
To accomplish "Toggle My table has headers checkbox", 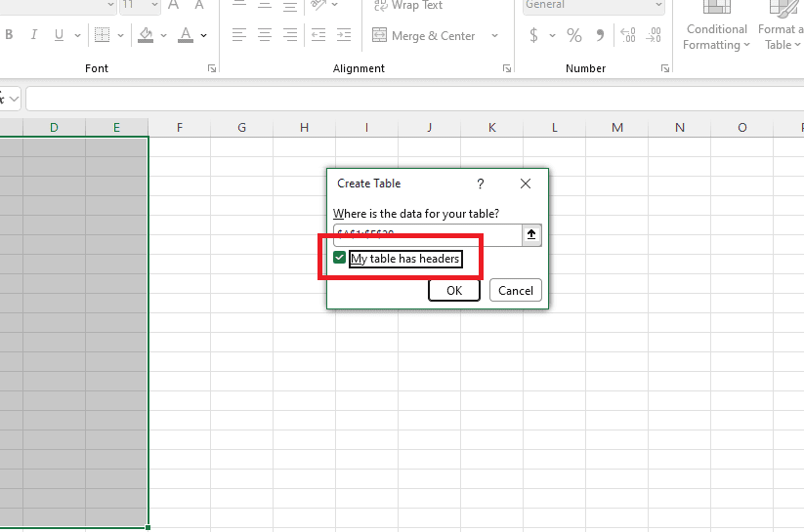I will (339, 258).
